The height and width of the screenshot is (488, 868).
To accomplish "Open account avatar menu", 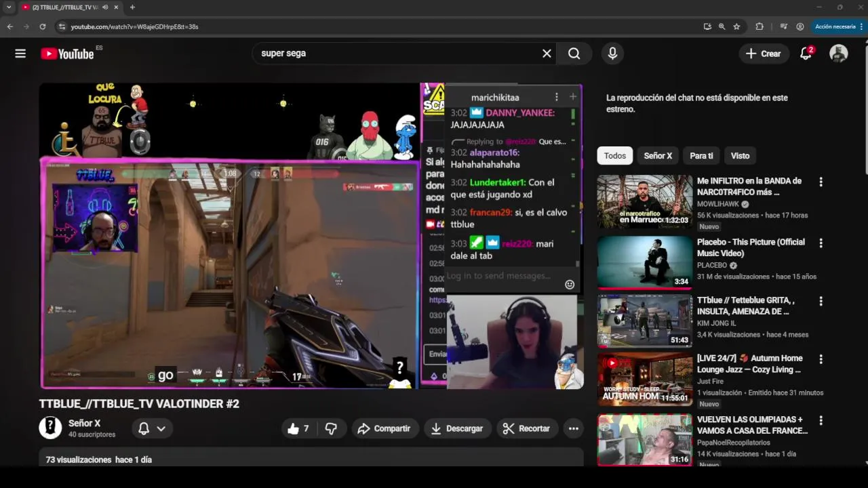I will coord(839,54).
